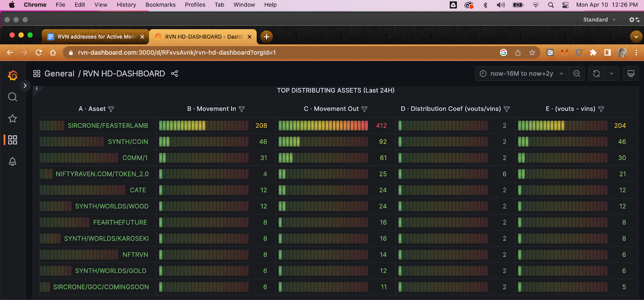Open the search dashboards icon
The image size is (644, 300).
[12, 97]
